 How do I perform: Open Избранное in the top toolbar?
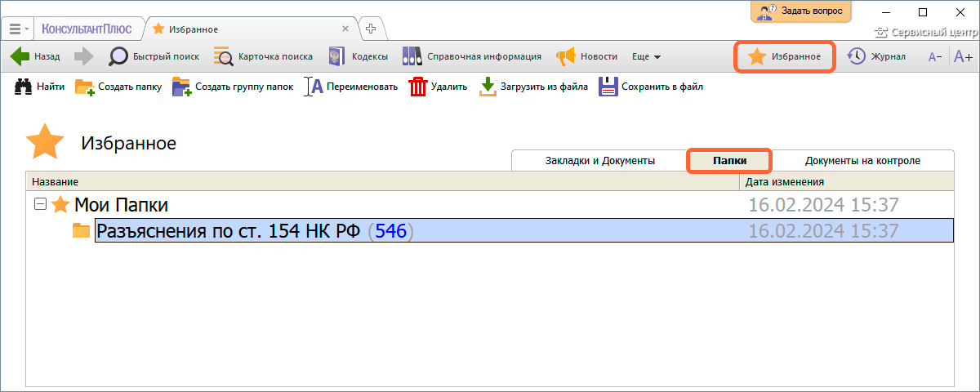tap(784, 56)
